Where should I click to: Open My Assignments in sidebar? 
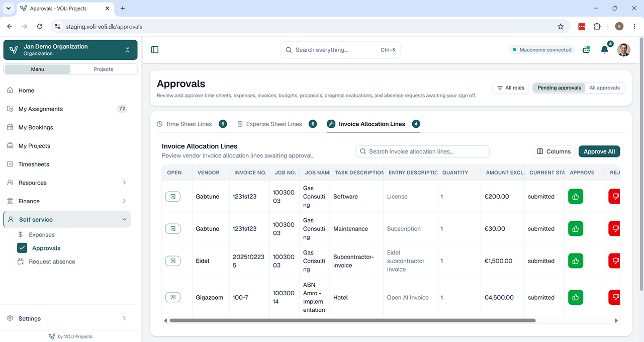[67, 109]
